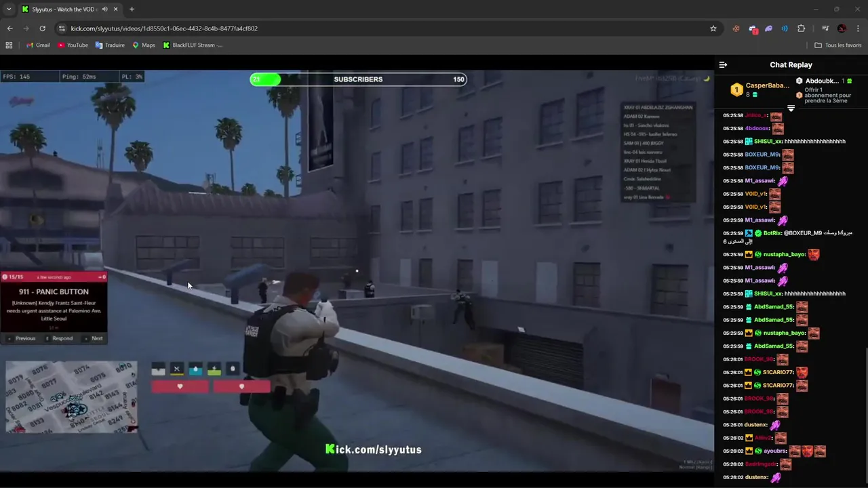
Task: Click the video player area
Action: [357, 271]
